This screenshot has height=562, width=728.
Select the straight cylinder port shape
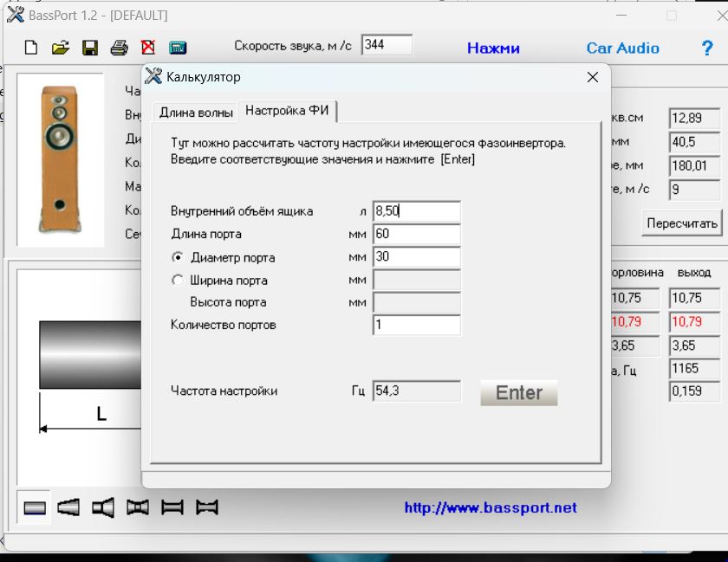click(x=35, y=507)
